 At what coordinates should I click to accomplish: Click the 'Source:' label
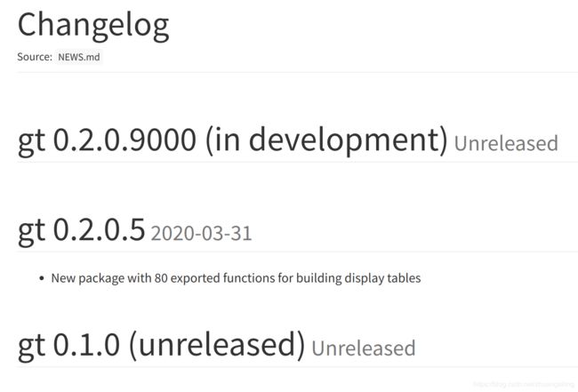[x=35, y=57]
